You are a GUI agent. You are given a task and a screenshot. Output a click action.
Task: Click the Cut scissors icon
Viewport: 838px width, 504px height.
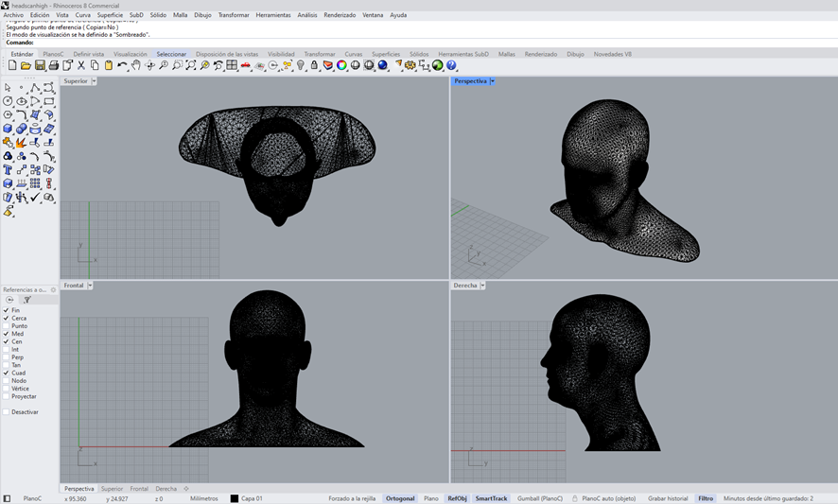click(81, 66)
